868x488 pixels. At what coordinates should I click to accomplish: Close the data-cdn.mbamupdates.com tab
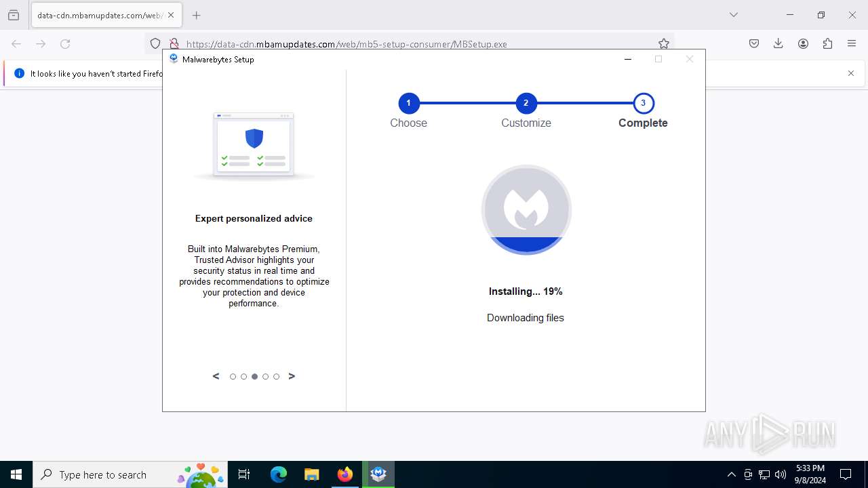[171, 15]
